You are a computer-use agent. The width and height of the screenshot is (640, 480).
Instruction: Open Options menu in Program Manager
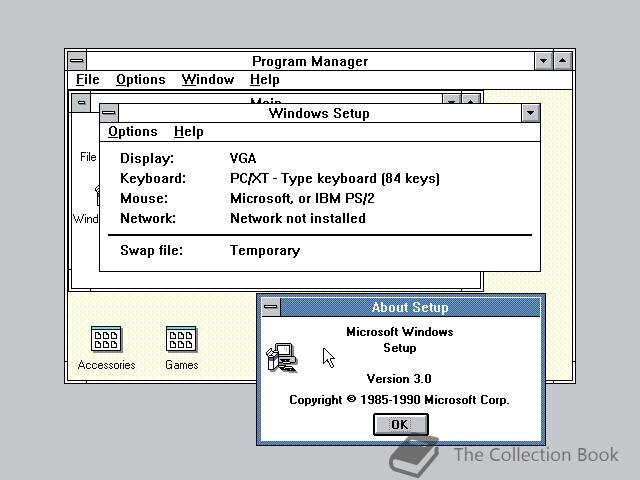click(141, 80)
